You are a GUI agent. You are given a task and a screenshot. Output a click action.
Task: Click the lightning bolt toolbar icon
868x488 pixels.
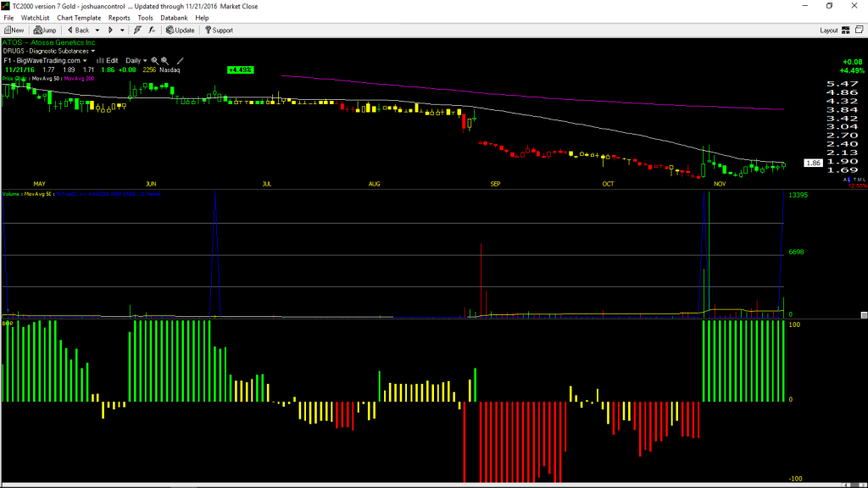click(x=137, y=30)
